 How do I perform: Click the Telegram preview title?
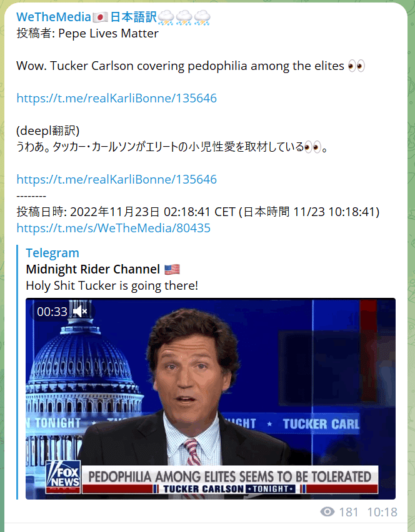pyautogui.click(x=52, y=253)
